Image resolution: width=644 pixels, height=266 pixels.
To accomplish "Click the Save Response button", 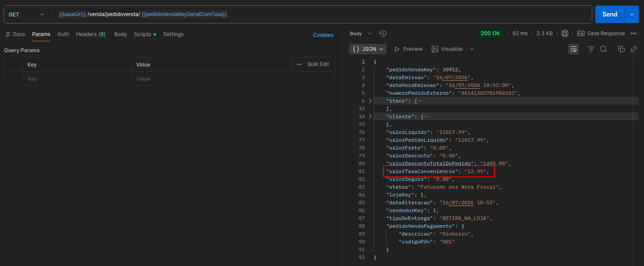I will pyautogui.click(x=601, y=33).
